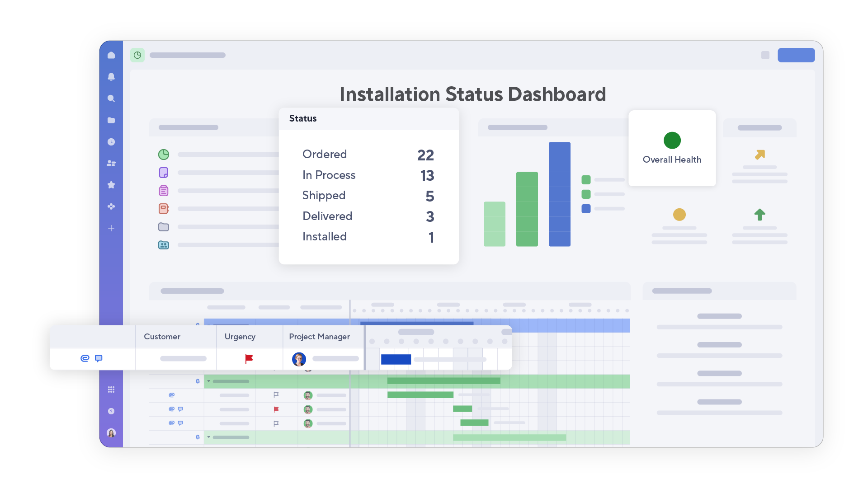868x488 pixels.
Task: Click the recent items clock icon in sidebar
Action: coord(111,142)
